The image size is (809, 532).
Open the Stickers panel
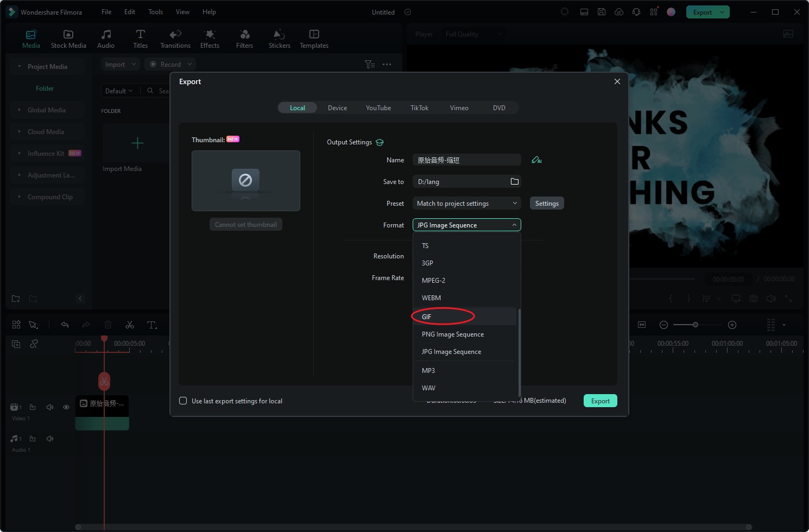(279, 39)
